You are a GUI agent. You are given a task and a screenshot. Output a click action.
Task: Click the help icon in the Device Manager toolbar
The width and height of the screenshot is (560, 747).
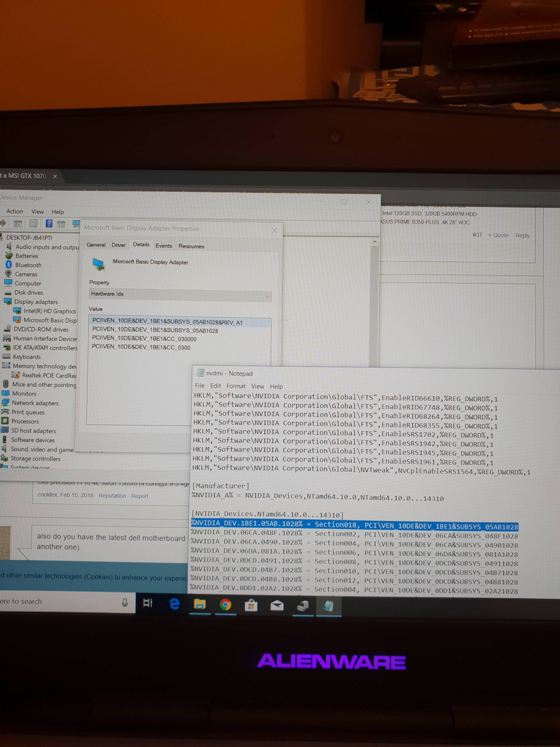(x=49, y=223)
